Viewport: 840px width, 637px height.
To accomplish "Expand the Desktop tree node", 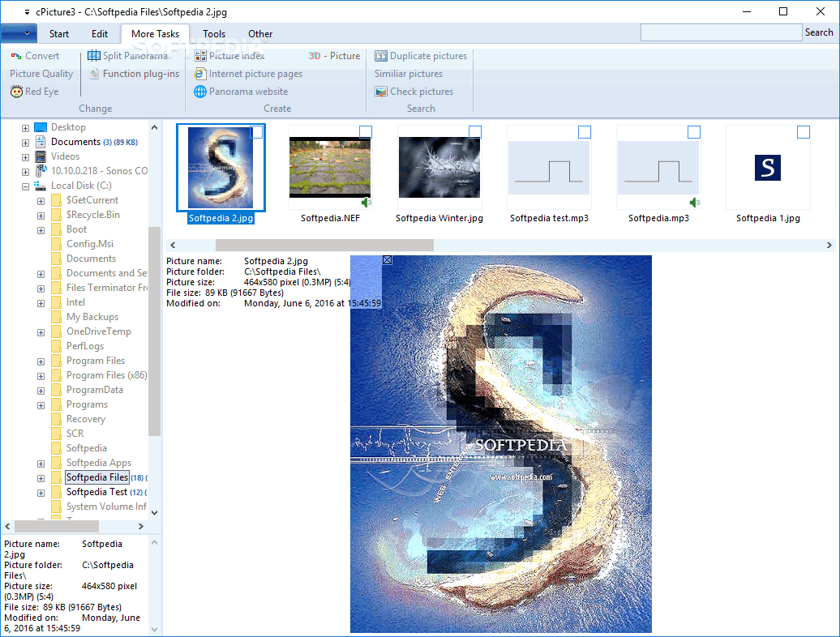I will pos(25,129).
